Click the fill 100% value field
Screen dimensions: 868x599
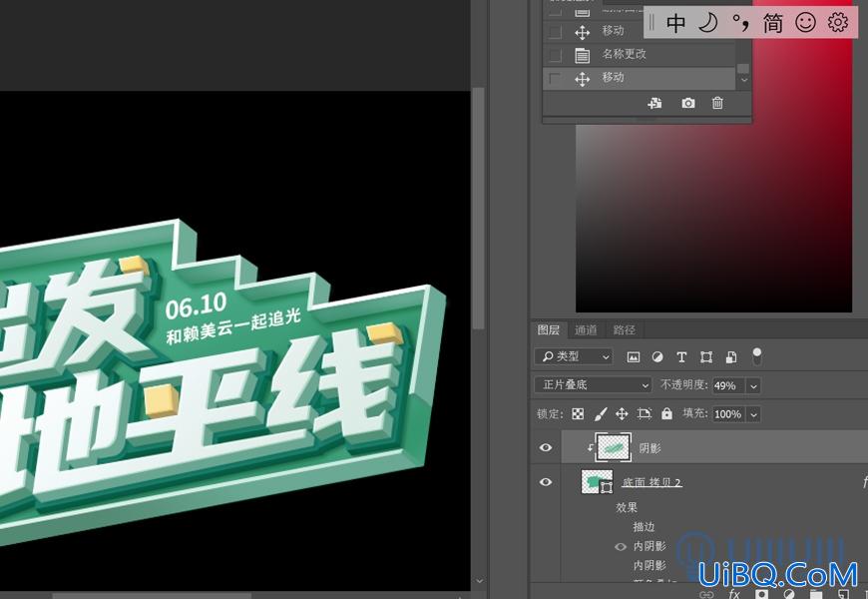[729, 414]
